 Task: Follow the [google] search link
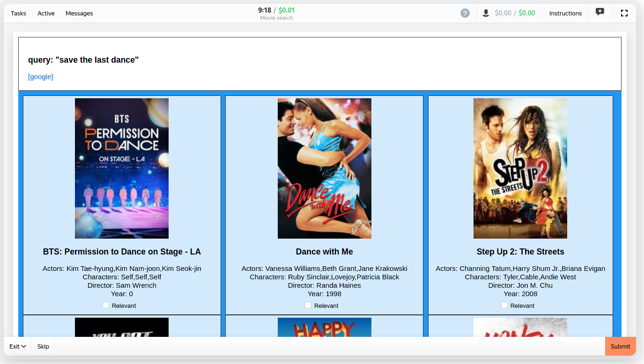pyautogui.click(x=41, y=77)
